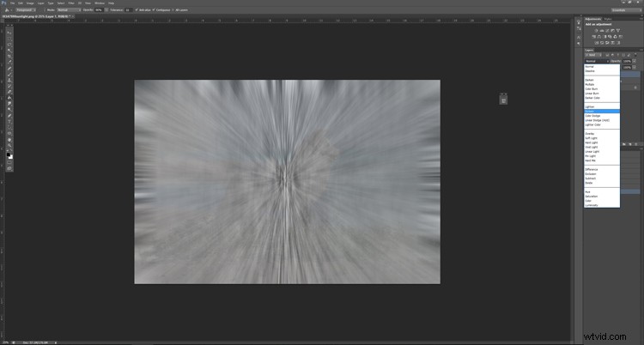
Task: Switch to the Adjustments tab
Action: [x=593, y=19]
